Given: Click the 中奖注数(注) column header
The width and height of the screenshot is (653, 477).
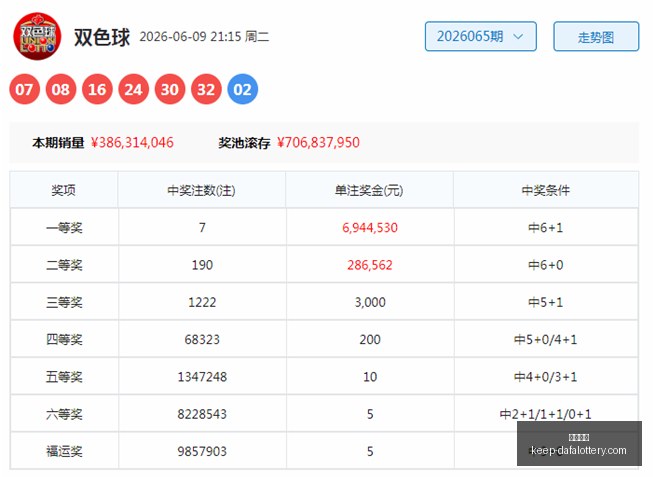Looking at the screenshot, I should point(202,190).
